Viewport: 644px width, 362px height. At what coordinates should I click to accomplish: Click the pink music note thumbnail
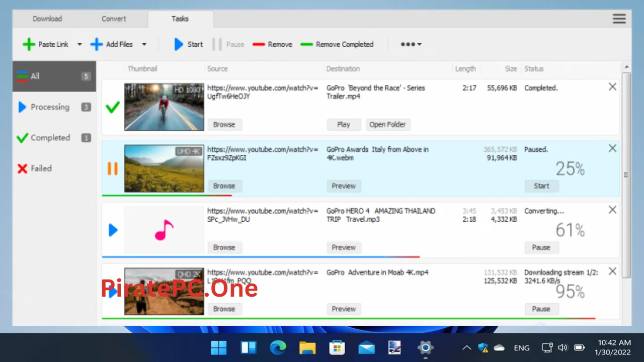click(164, 230)
